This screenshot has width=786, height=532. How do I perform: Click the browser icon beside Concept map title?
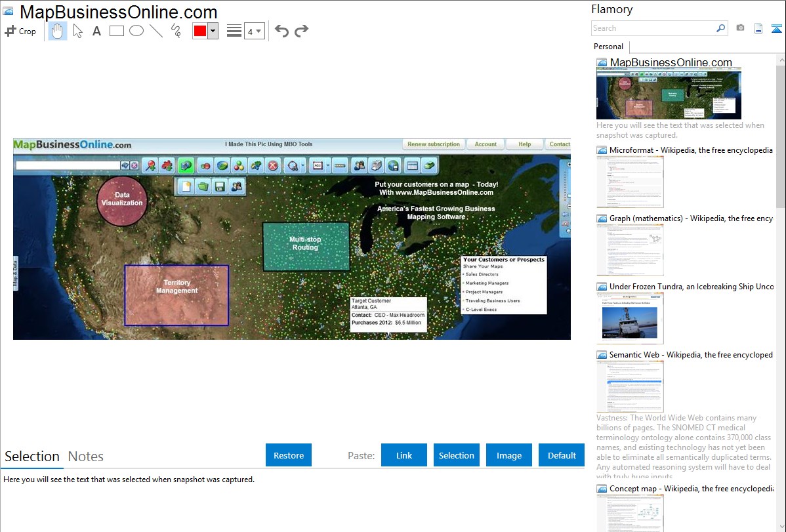click(602, 489)
